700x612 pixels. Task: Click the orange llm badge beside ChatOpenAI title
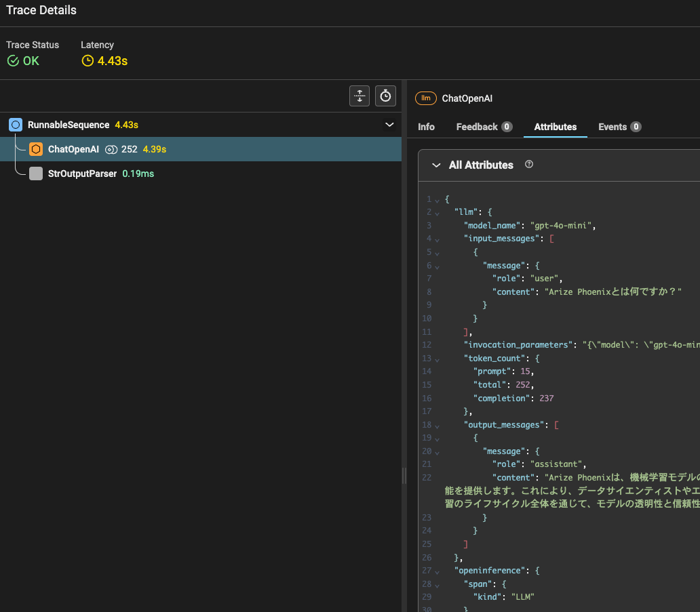pyautogui.click(x=425, y=98)
